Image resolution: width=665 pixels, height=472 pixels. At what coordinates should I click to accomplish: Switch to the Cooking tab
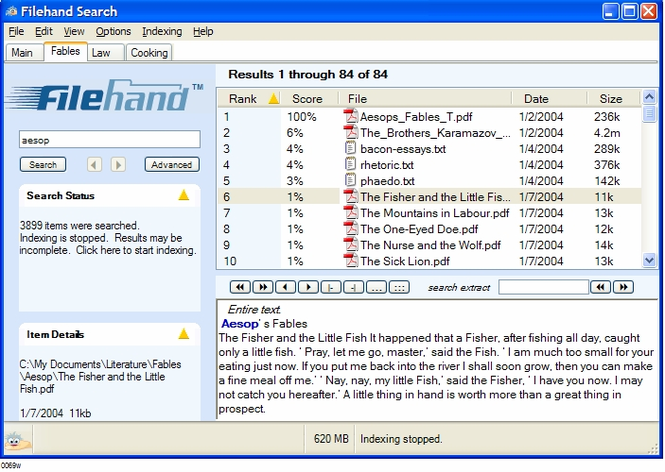[x=149, y=52]
